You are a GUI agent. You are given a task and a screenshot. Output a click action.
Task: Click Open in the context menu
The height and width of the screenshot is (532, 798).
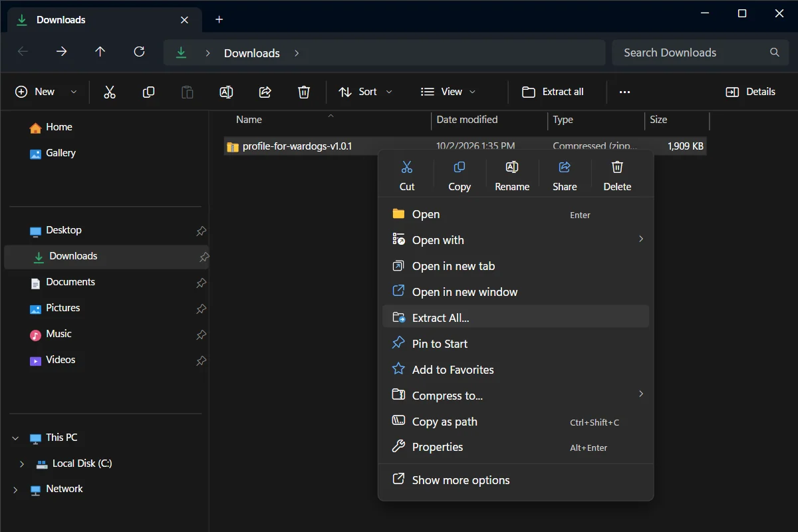515,214
